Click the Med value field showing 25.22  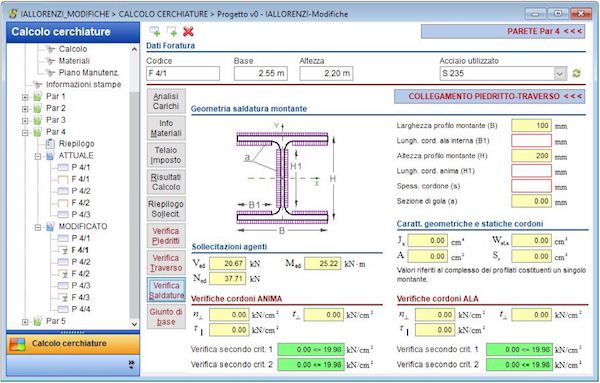pyautogui.click(x=323, y=264)
